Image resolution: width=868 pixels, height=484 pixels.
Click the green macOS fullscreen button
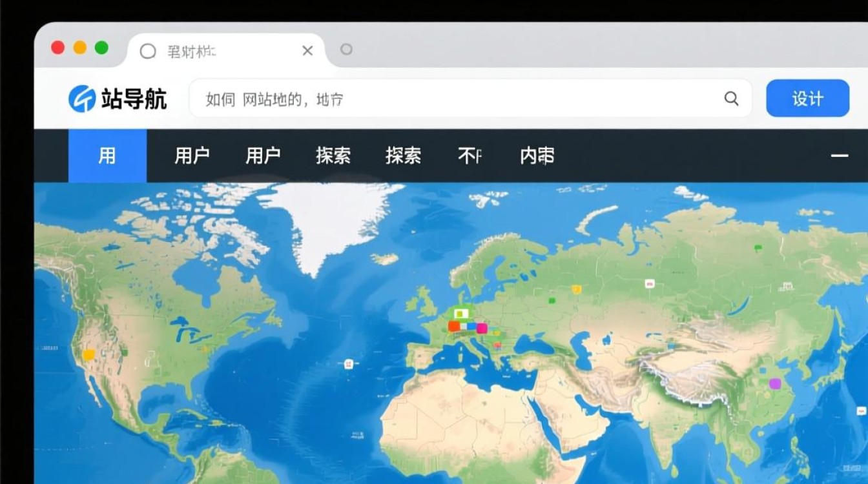(x=101, y=48)
